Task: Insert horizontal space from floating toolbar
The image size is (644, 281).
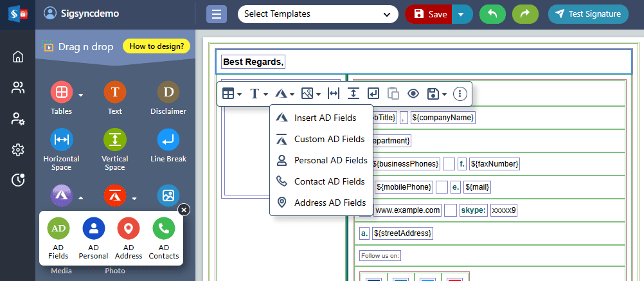Action: (334, 94)
